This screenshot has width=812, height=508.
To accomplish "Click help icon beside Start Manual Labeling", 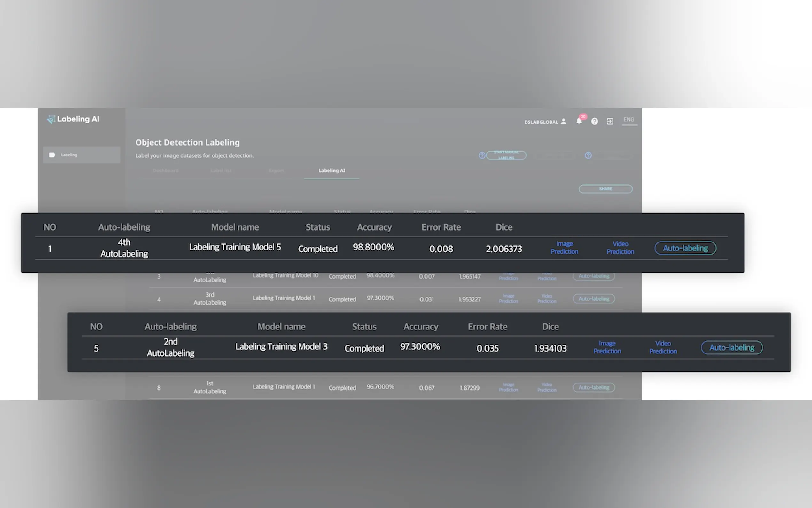I will (482, 155).
